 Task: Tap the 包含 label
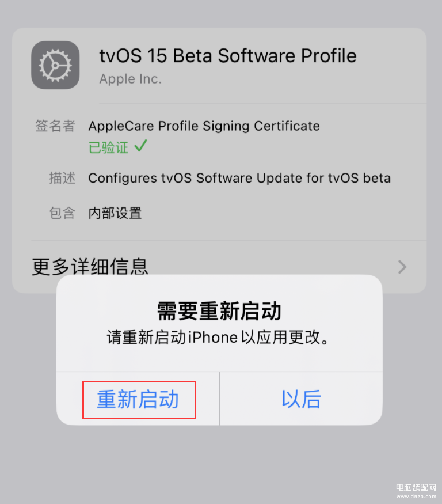point(62,213)
